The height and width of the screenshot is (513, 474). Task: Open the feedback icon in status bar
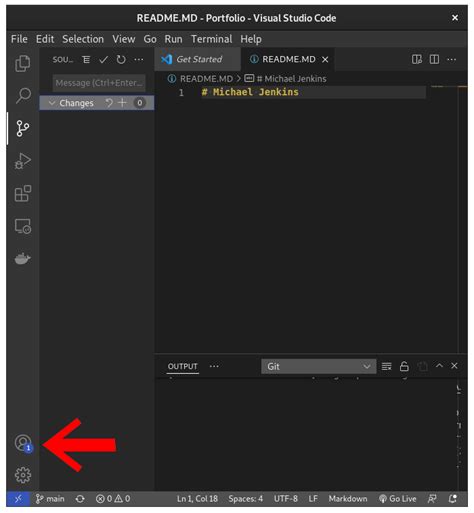click(x=432, y=499)
